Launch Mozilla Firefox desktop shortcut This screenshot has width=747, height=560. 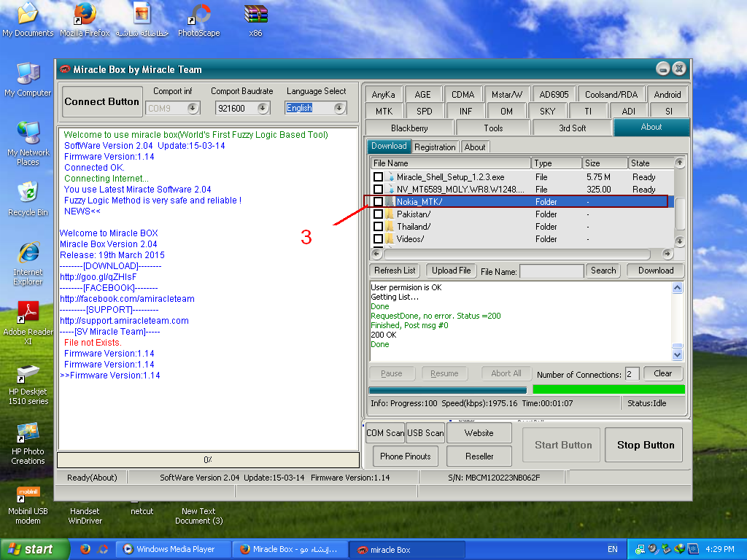click(85, 19)
